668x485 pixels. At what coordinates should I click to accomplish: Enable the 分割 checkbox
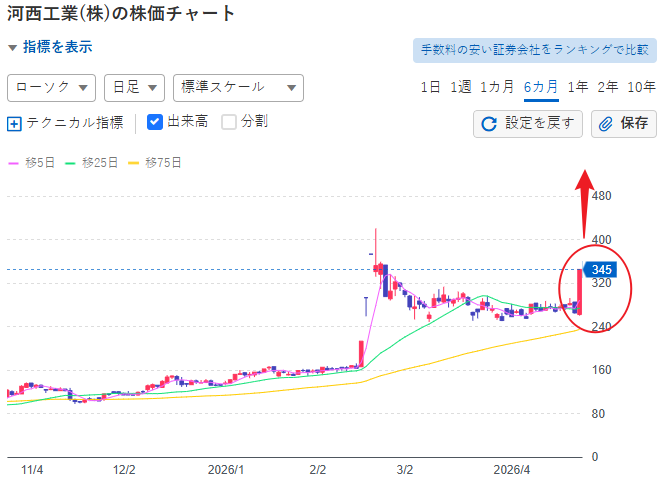click(x=229, y=122)
